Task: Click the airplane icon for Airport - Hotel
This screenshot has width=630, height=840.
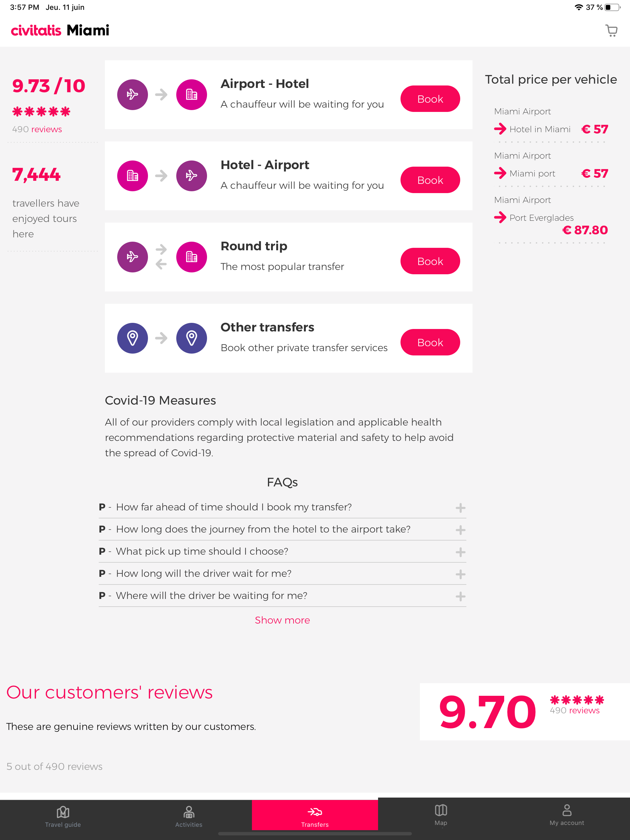Action: (132, 94)
